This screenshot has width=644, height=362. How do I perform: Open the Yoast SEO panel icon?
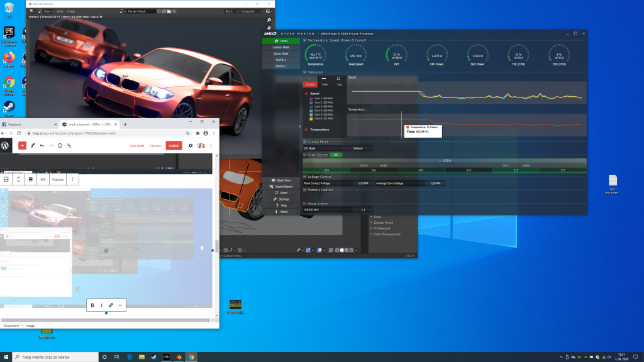[201, 146]
